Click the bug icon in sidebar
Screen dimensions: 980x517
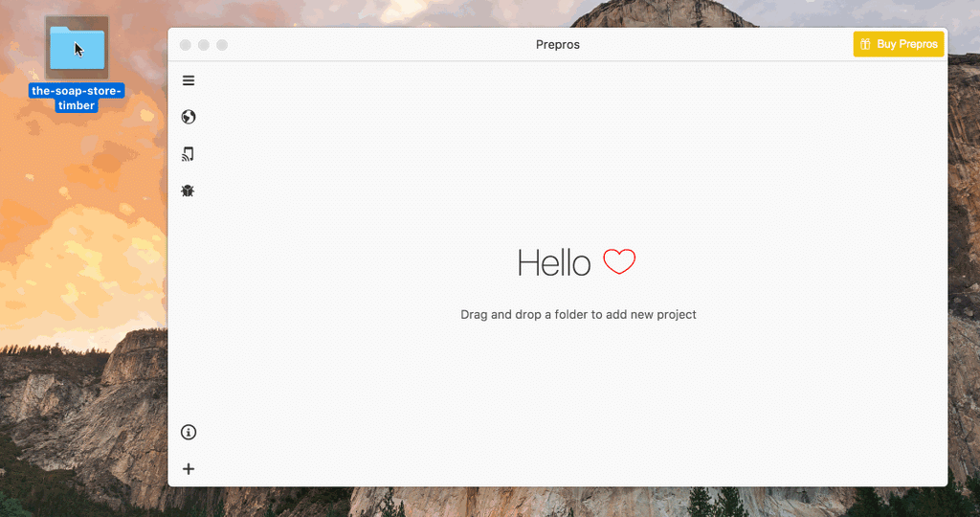tap(189, 191)
